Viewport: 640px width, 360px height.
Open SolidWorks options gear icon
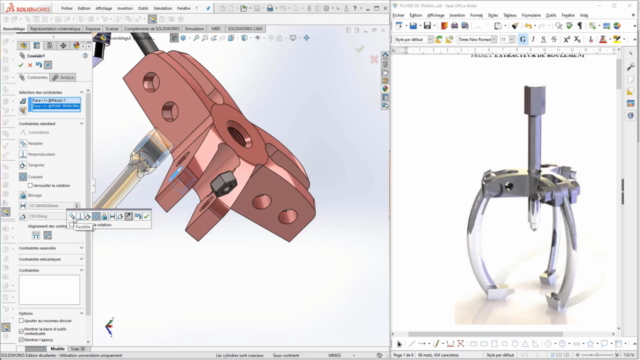[x=326, y=8]
